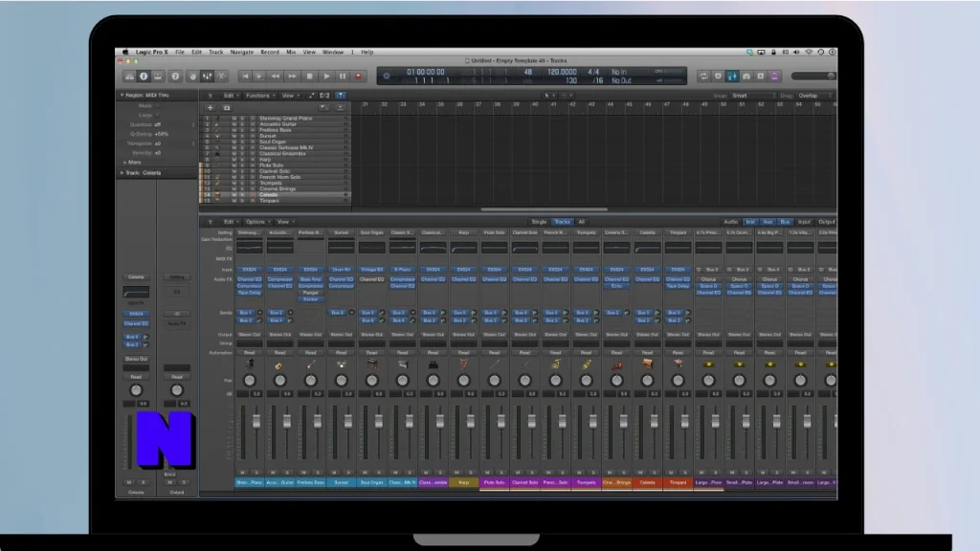Screen dimensions: 980x551
Task: Open the mixer View dropdown
Action: click(285, 222)
